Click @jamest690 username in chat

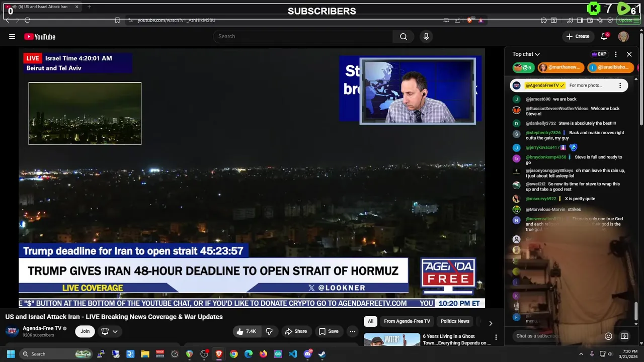tap(538, 99)
